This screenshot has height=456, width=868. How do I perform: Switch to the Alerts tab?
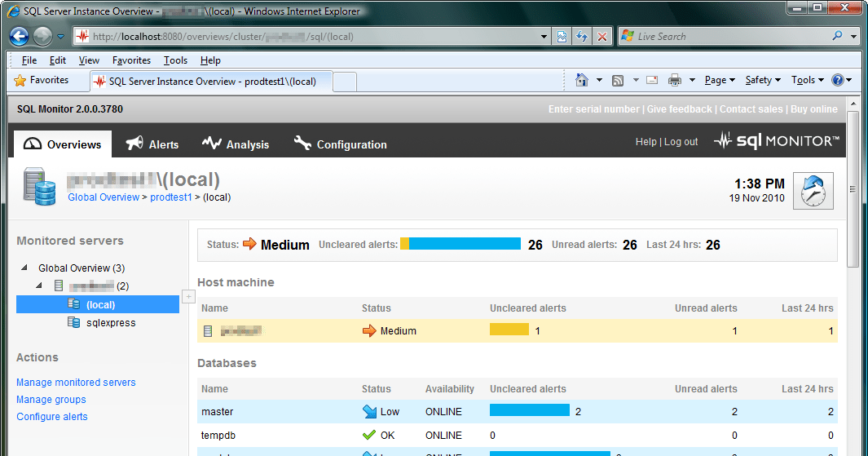click(x=152, y=144)
